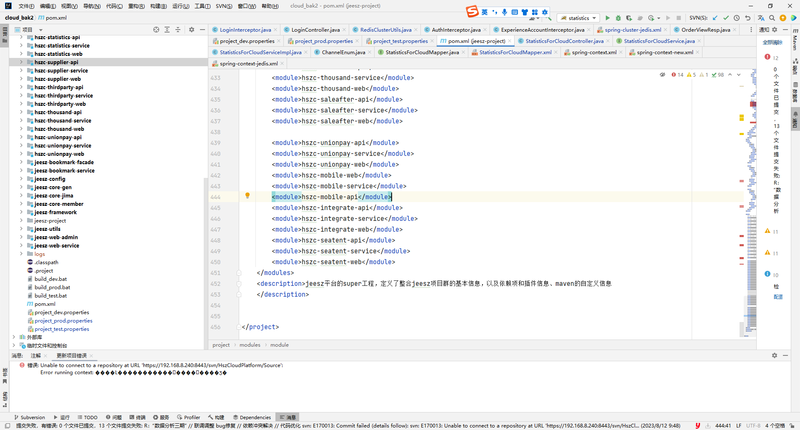This screenshot has width=800, height=430.
Task: Expand the hszc-supplier-api module
Action: [x=21, y=62]
